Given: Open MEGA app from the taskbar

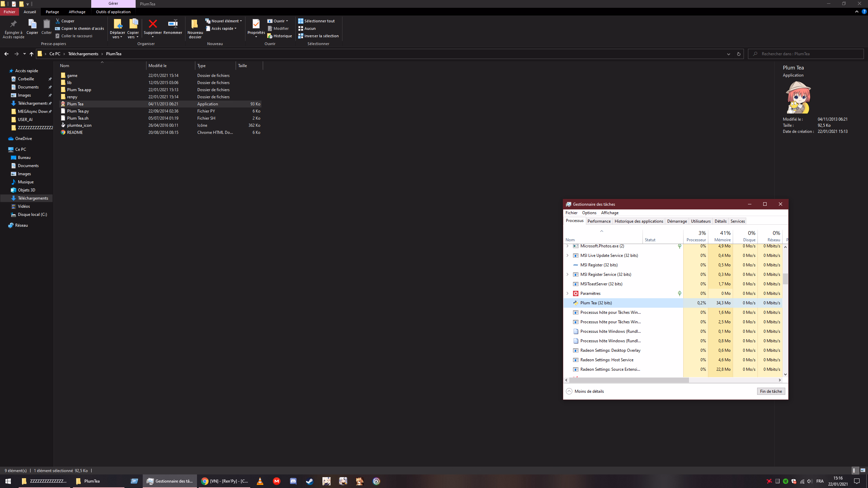Looking at the screenshot, I should click(x=277, y=481).
